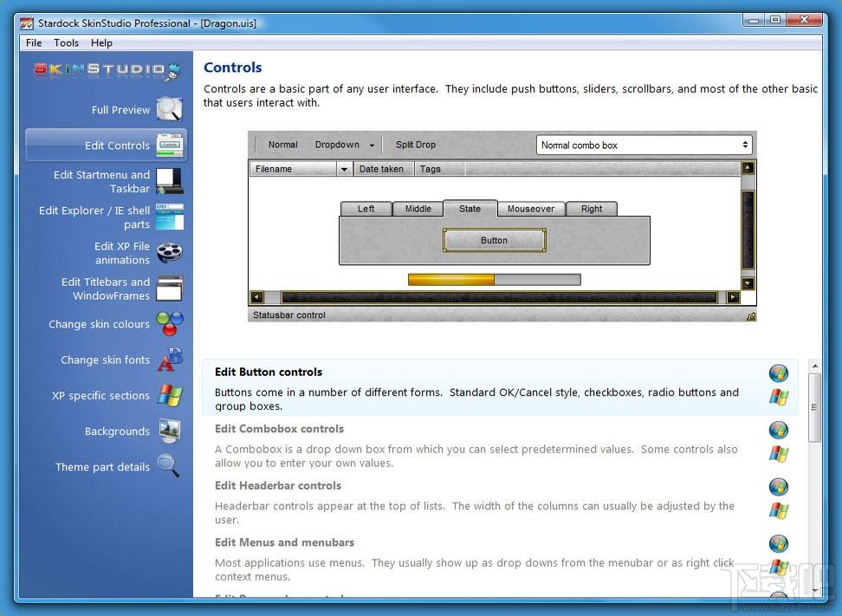The height and width of the screenshot is (616, 842).
Task: Switch to the Right tab in the preview
Action: coord(592,209)
